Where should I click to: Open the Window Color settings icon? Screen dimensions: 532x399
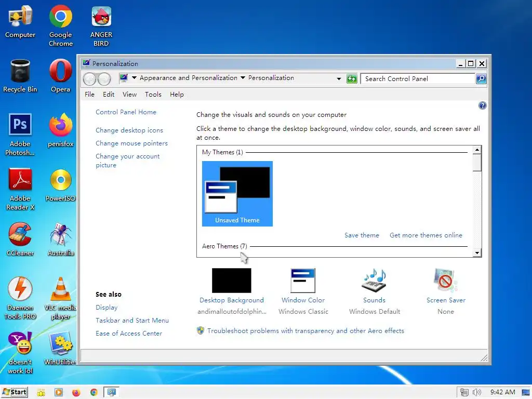pyautogui.click(x=303, y=281)
